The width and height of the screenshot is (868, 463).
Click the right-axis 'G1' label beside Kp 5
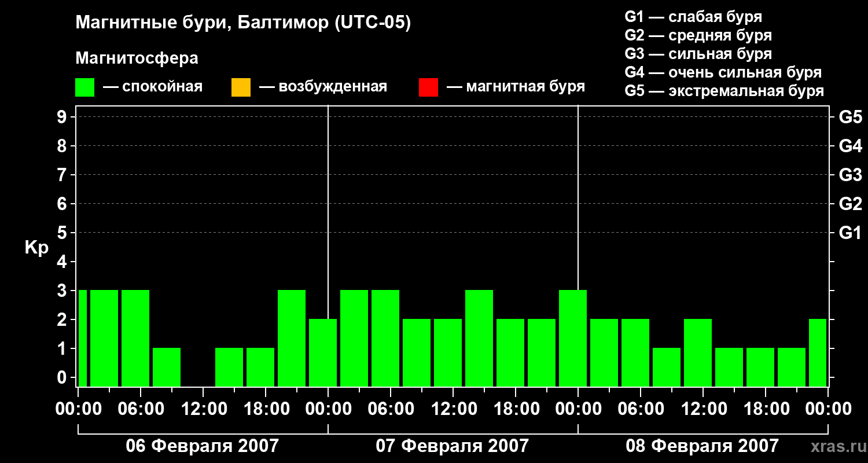tap(850, 233)
